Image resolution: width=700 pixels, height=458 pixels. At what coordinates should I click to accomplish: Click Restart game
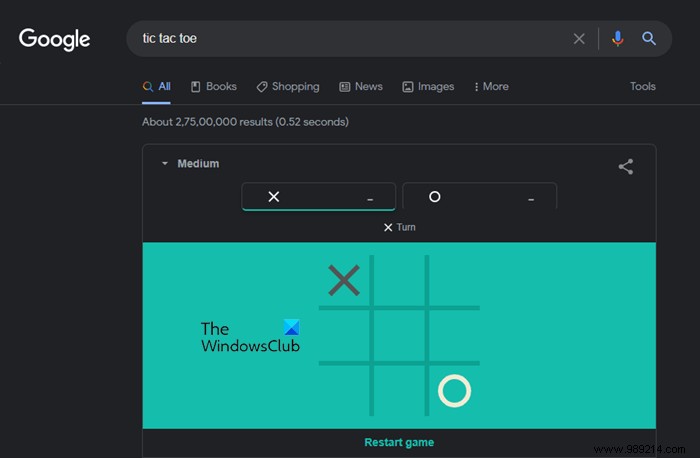click(399, 442)
